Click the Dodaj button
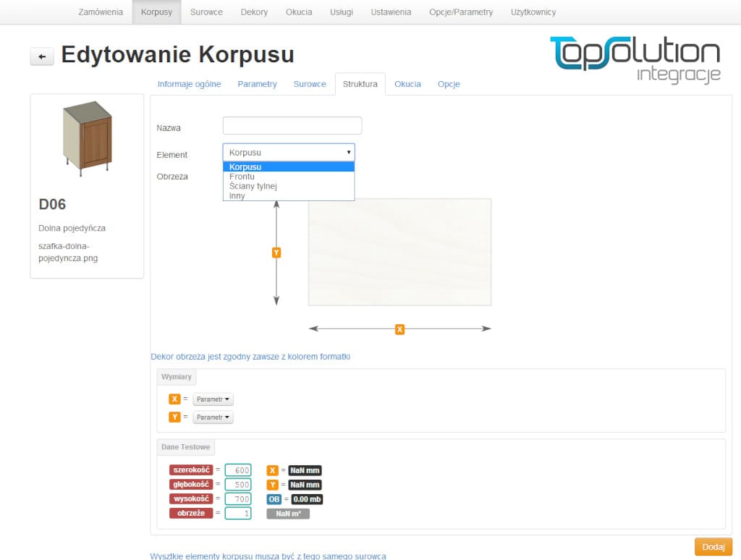The height and width of the screenshot is (560, 741). (713, 547)
